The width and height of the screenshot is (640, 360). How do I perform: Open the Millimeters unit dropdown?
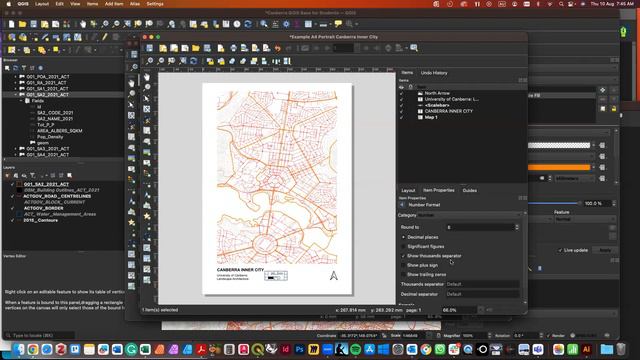pos(574,178)
